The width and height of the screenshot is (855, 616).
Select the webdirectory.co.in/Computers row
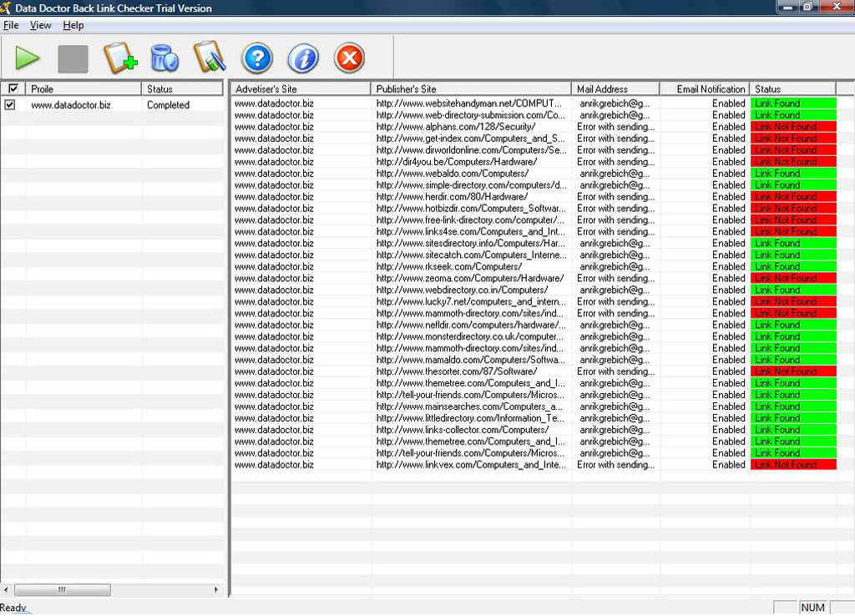534,290
